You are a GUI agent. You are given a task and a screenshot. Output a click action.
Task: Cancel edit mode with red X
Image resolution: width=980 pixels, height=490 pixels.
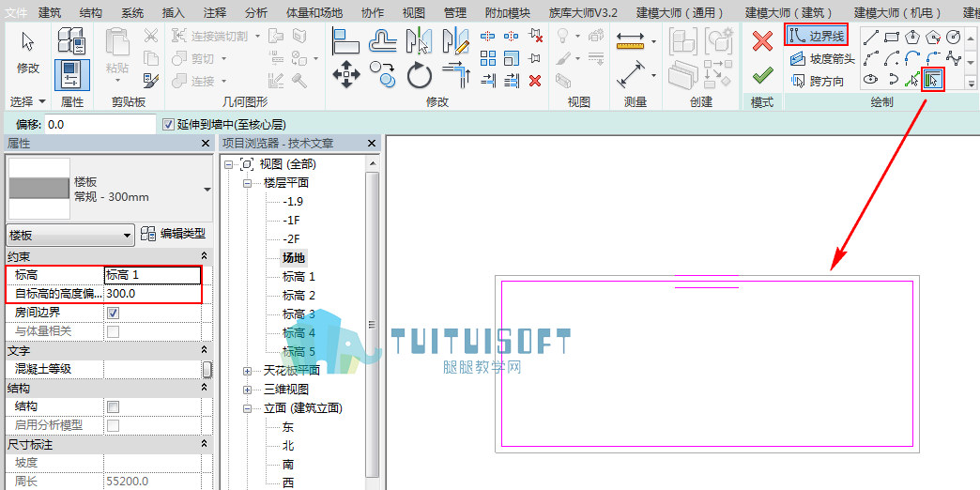pyautogui.click(x=762, y=42)
